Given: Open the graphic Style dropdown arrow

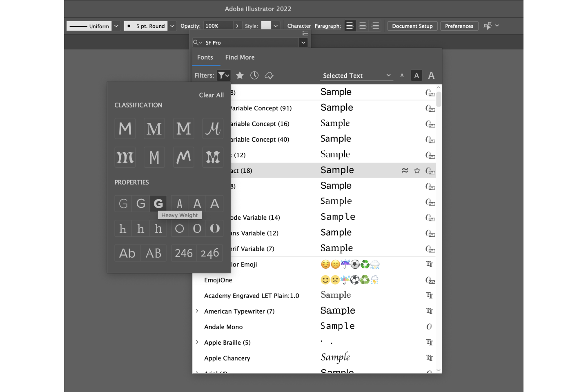Looking at the screenshot, I should 276,26.
